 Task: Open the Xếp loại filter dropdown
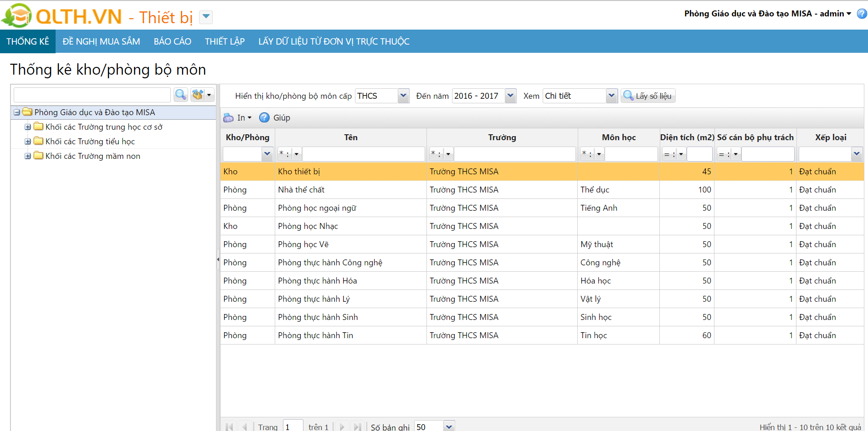tap(857, 154)
